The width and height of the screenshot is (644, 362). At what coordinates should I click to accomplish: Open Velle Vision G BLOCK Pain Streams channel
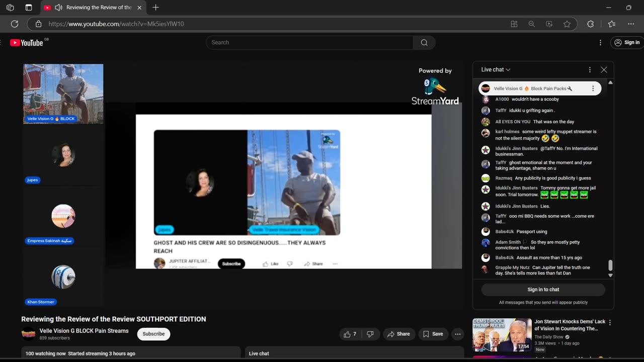click(84, 331)
